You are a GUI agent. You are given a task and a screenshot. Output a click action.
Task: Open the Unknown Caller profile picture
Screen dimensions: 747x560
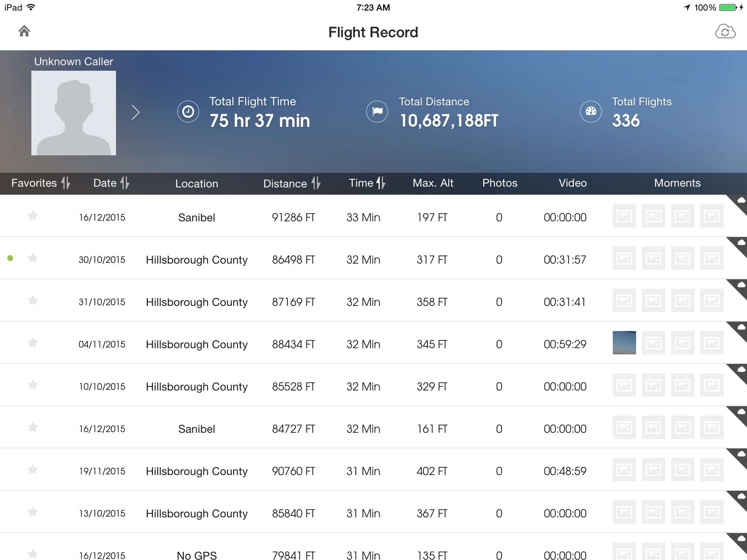pyautogui.click(x=74, y=113)
